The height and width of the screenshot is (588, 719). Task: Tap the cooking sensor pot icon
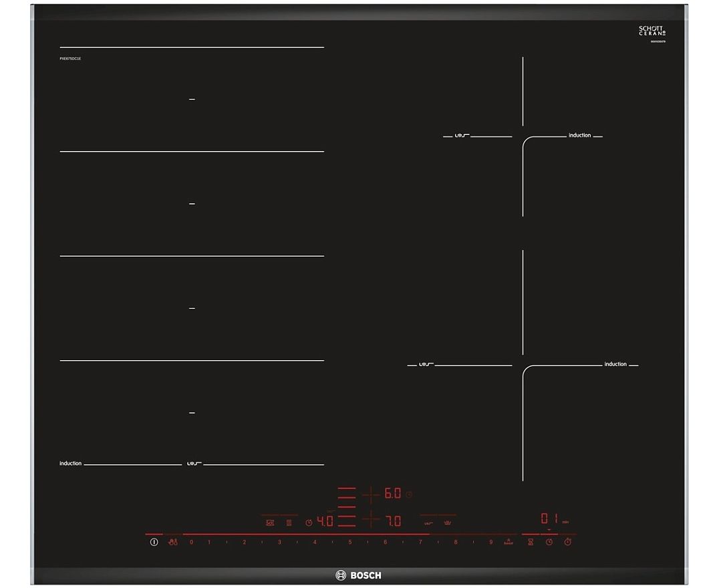coord(448,523)
